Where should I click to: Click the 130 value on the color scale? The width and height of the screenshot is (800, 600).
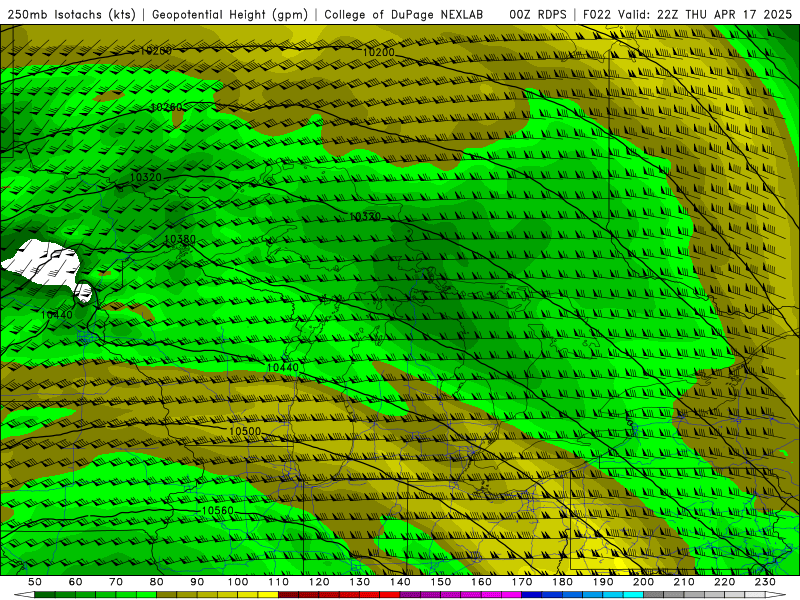pos(360,582)
